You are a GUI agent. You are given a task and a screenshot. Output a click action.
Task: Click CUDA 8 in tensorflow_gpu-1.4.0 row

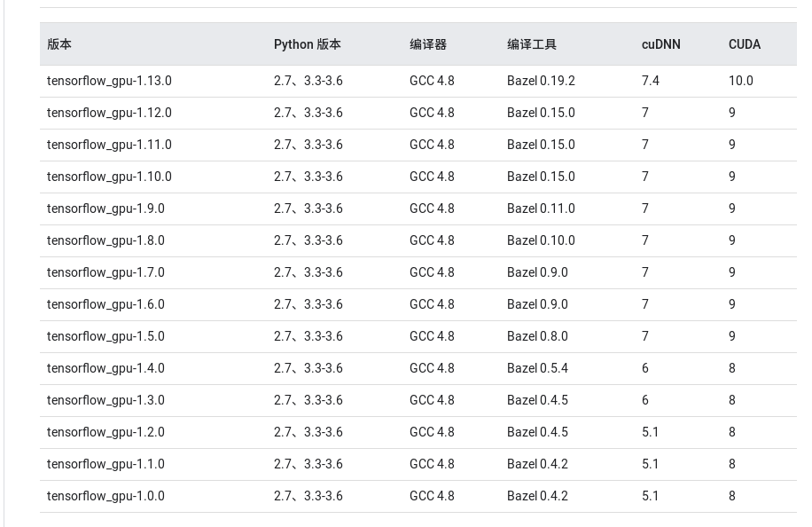[x=732, y=368]
